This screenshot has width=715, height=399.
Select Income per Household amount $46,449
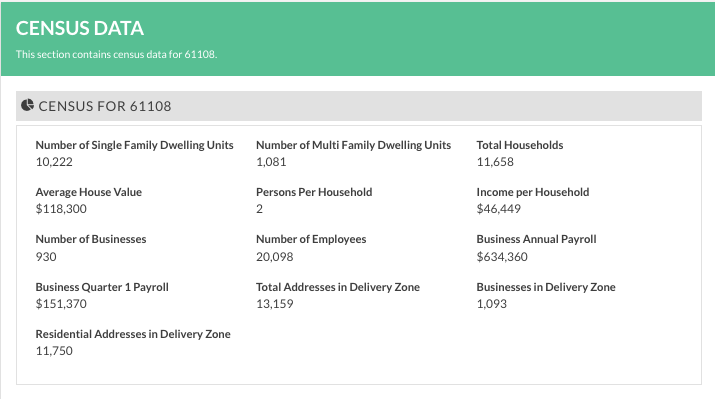tap(499, 209)
